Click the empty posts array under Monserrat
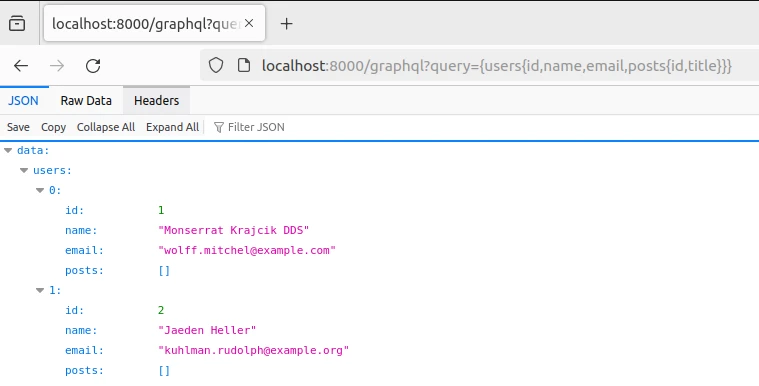Viewport: 759px width, 386px height. [x=164, y=271]
